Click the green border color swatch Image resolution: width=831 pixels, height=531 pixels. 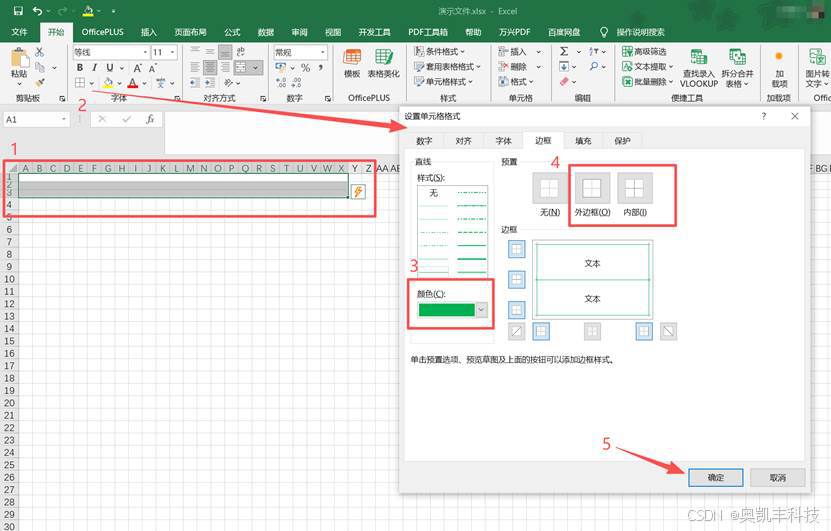coord(446,309)
